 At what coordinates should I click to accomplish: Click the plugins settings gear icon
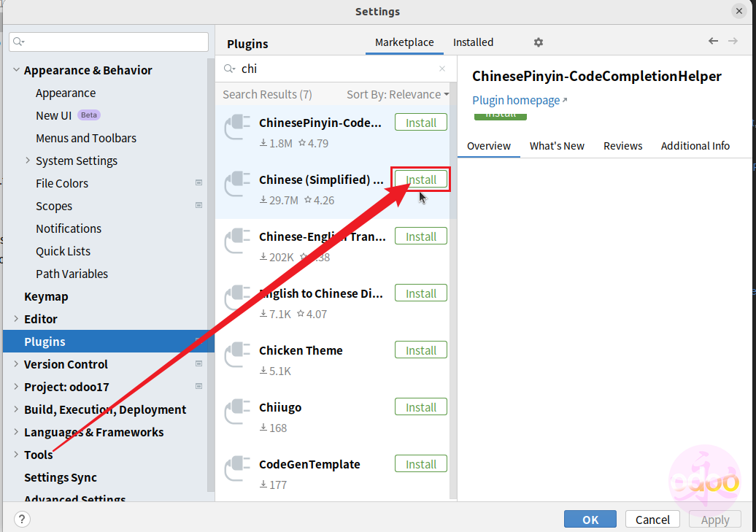pyautogui.click(x=539, y=42)
